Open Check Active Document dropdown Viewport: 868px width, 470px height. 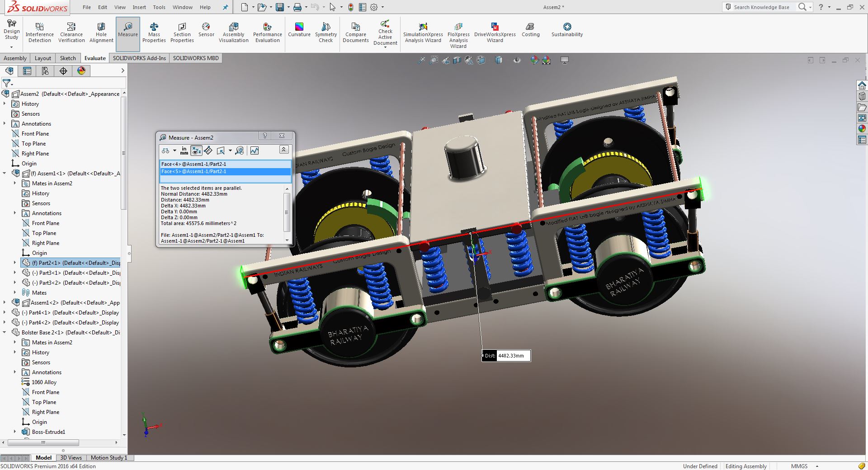385,47
